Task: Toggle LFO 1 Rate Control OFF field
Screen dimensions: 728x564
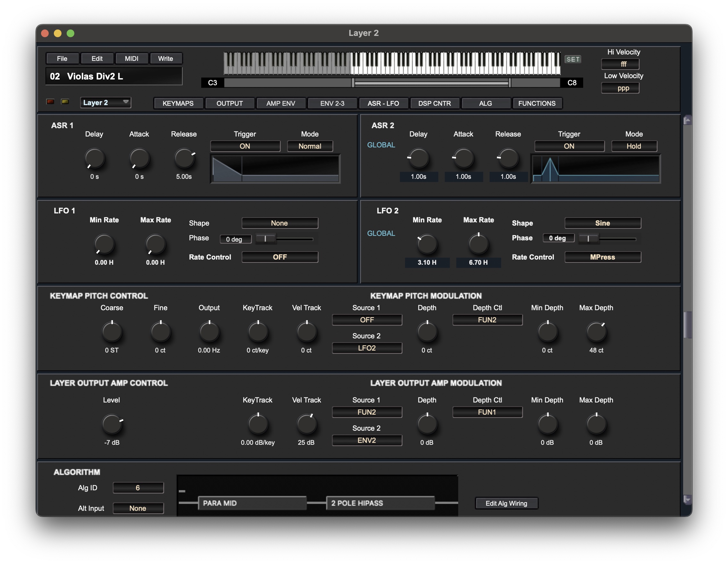Action: click(280, 257)
